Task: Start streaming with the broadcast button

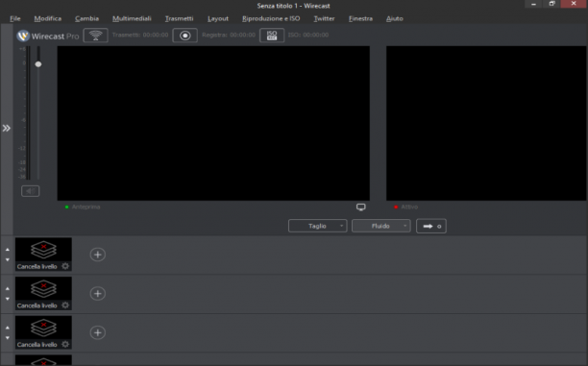Action: pyautogui.click(x=96, y=36)
